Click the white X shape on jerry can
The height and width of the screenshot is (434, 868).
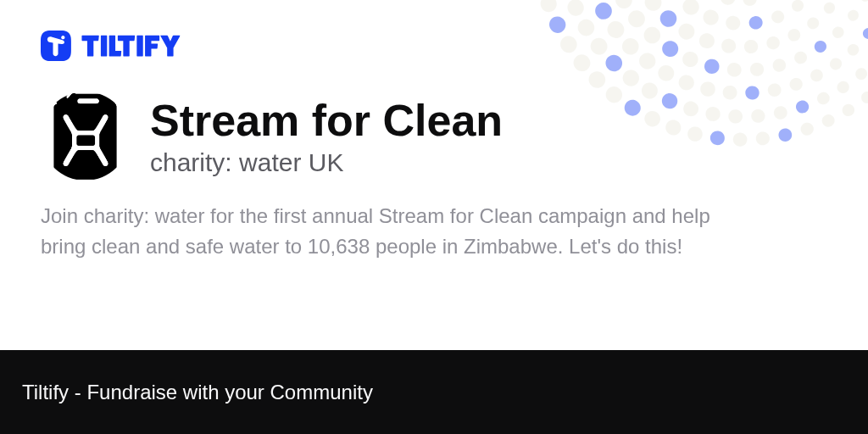(x=86, y=141)
